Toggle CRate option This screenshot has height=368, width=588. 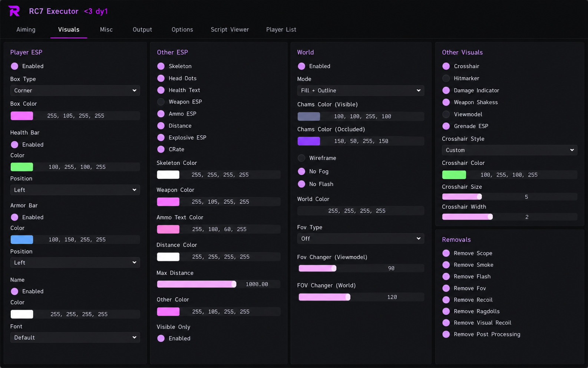point(161,149)
